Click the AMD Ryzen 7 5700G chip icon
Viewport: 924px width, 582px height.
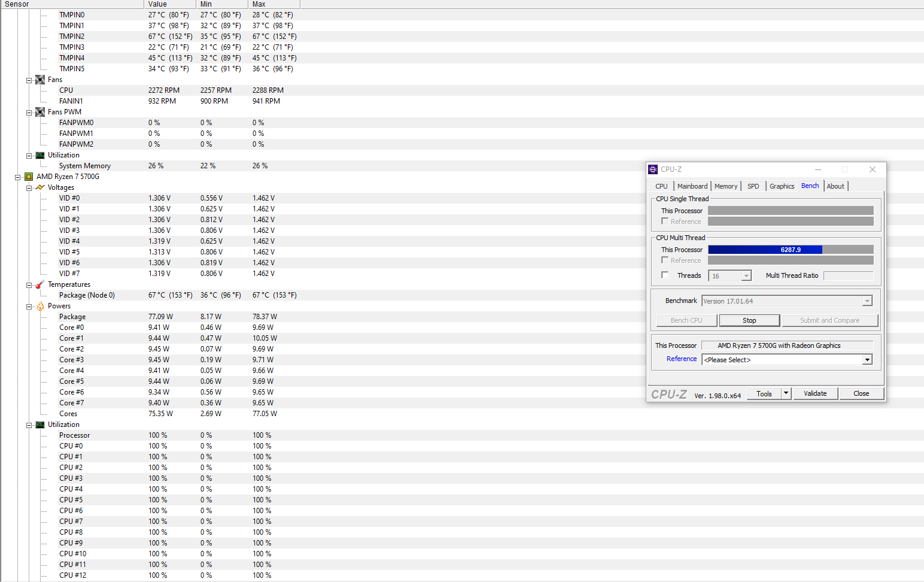click(x=29, y=177)
